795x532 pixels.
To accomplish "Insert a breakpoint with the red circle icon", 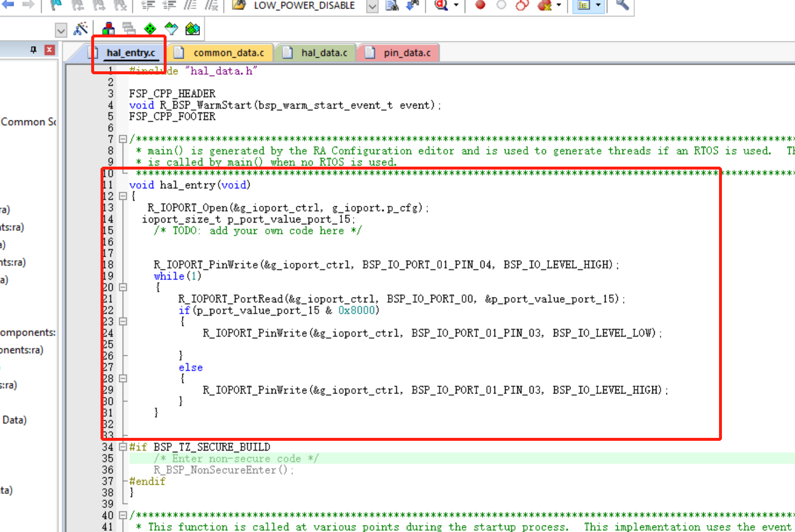I will [x=480, y=5].
